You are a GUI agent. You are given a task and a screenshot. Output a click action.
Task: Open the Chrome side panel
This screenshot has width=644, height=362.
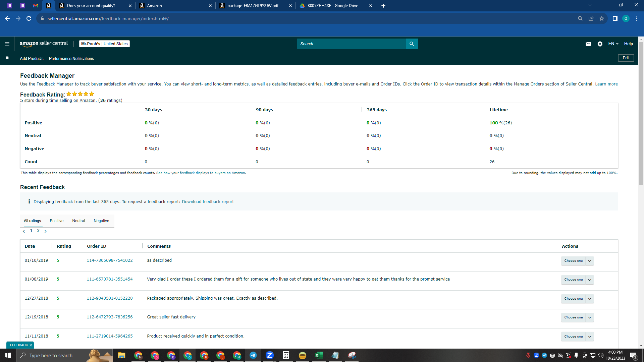click(615, 18)
